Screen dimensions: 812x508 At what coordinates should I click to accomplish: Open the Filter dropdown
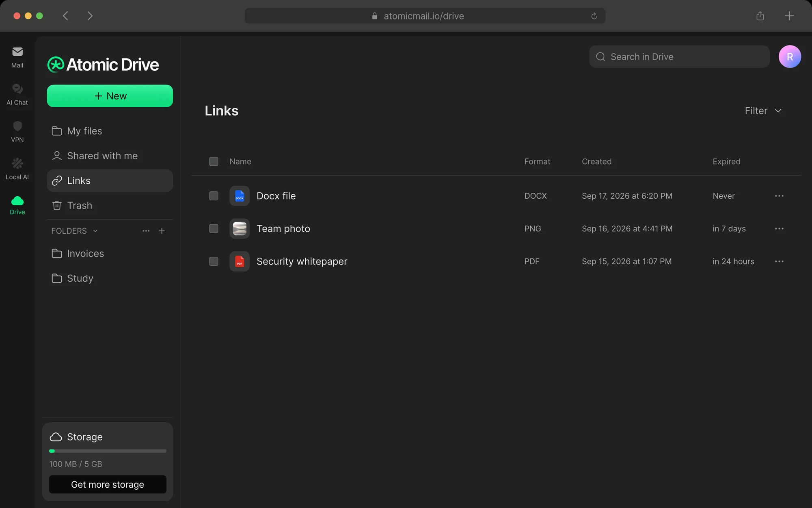coord(763,111)
